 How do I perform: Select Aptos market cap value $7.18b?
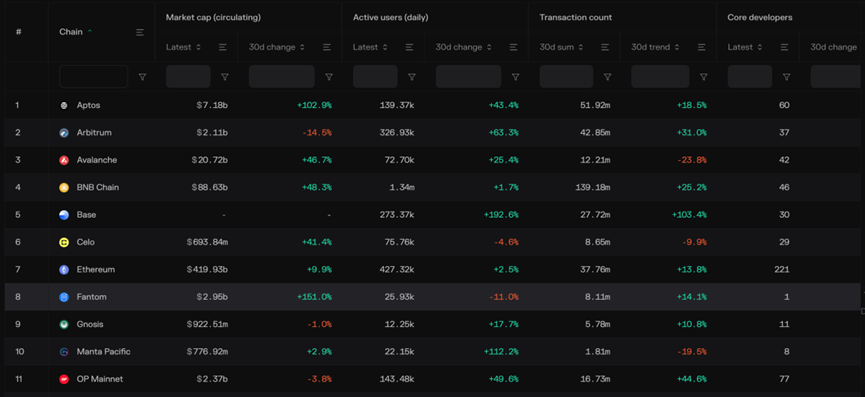coord(212,105)
